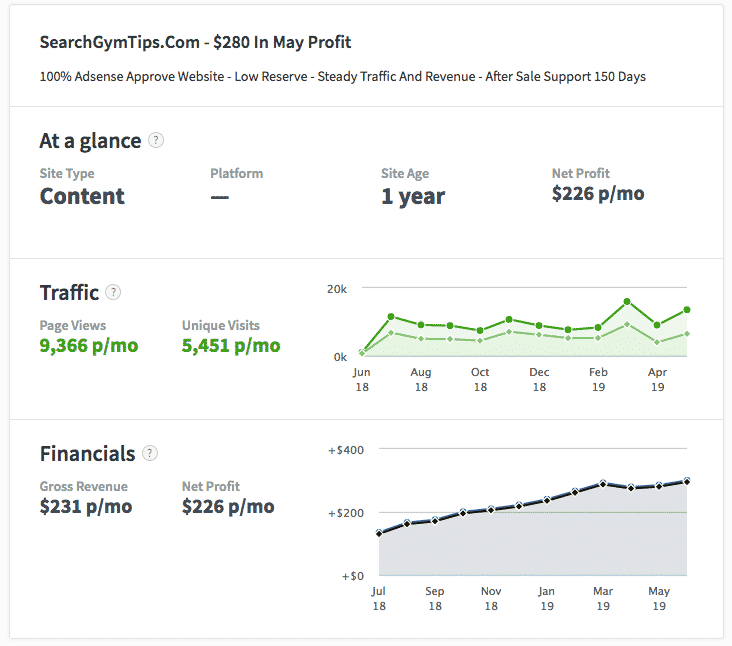Select the Unique Visits value 5,451 p/mo
This screenshot has width=732, height=646.
tap(231, 345)
